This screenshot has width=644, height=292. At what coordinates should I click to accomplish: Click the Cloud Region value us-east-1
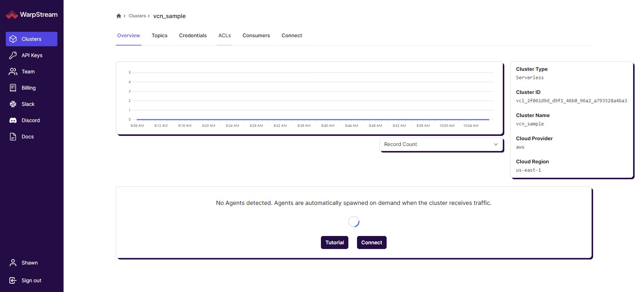point(528,170)
